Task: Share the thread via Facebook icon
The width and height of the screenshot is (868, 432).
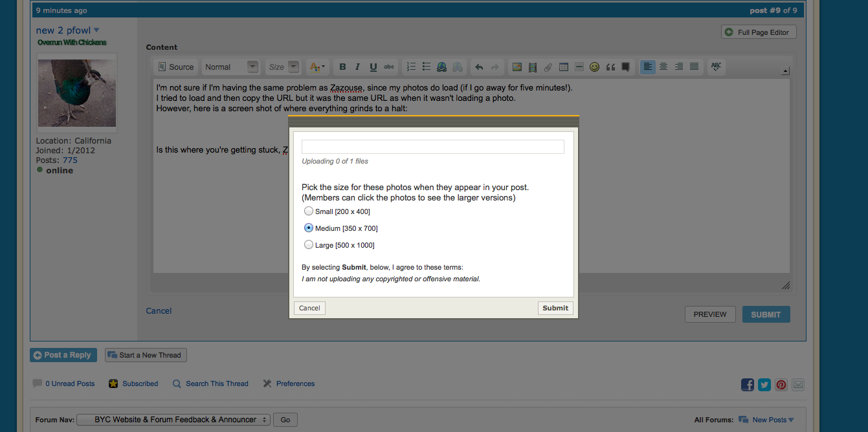Action: [748, 385]
